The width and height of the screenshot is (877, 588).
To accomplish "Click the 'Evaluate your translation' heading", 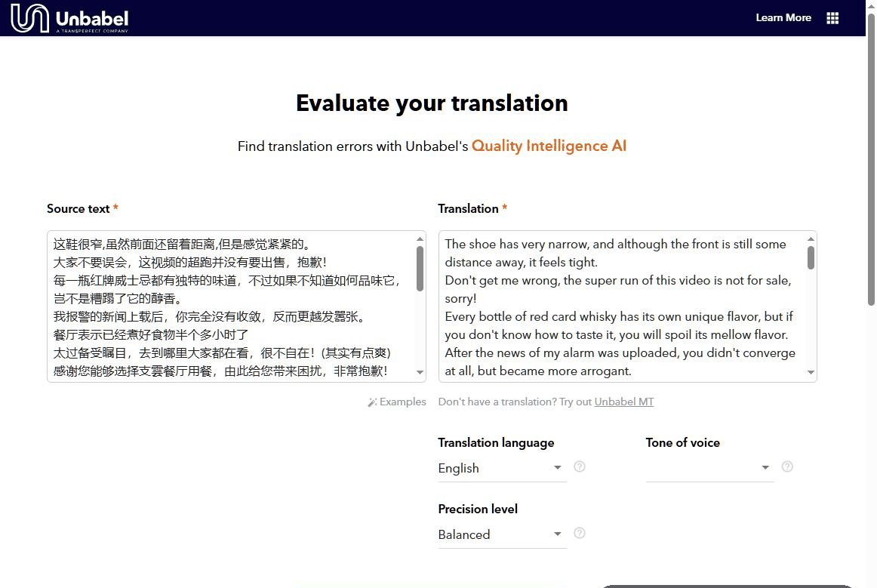I will (x=432, y=103).
